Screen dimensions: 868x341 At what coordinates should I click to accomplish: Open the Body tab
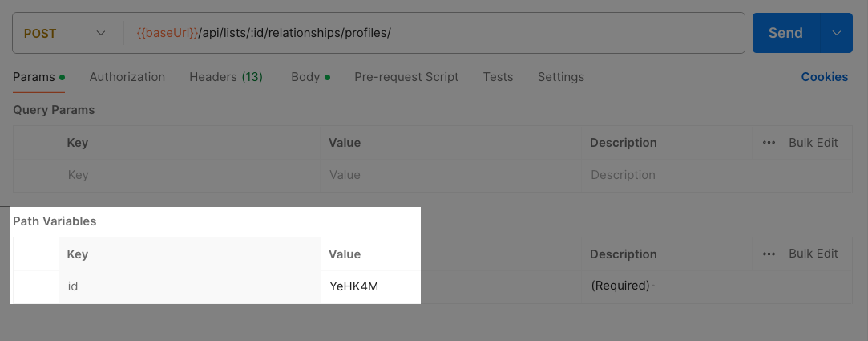pyautogui.click(x=310, y=77)
